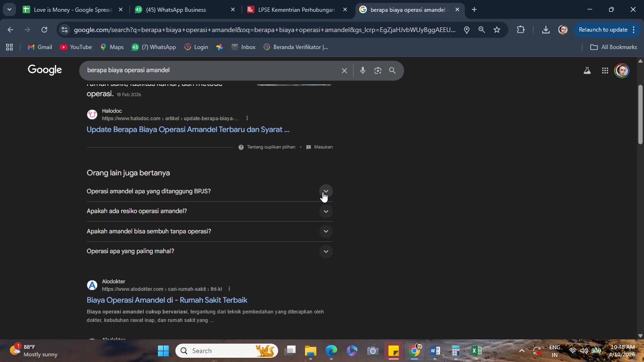Click the Chrome address bar URL

click(x=265, y=30)
